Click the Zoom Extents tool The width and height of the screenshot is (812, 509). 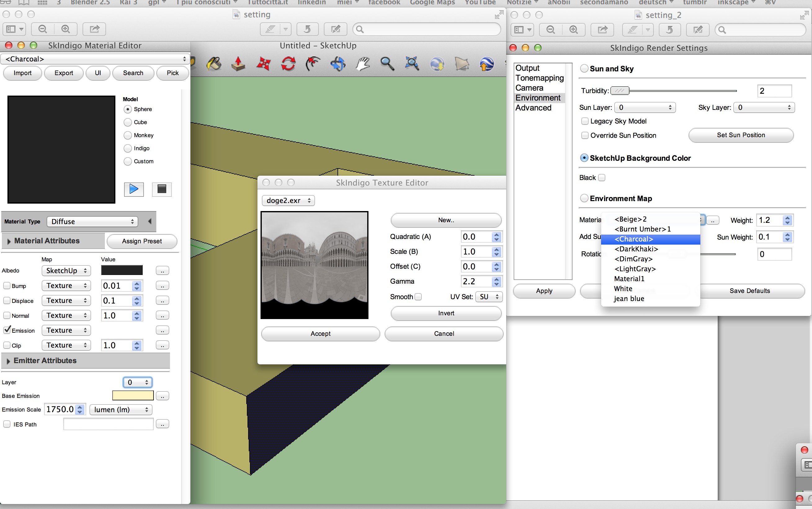(x=412, y=64)
